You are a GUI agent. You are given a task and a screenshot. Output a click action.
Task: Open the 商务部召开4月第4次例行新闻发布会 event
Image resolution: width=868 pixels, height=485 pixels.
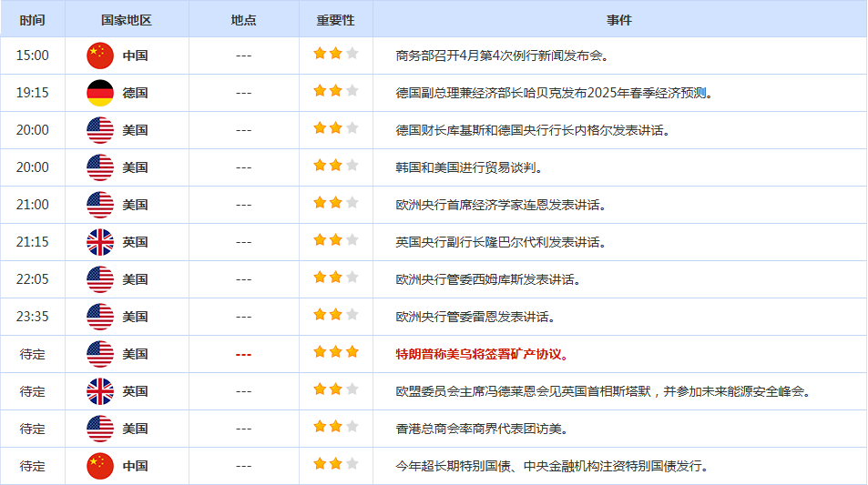coord(502,56)
